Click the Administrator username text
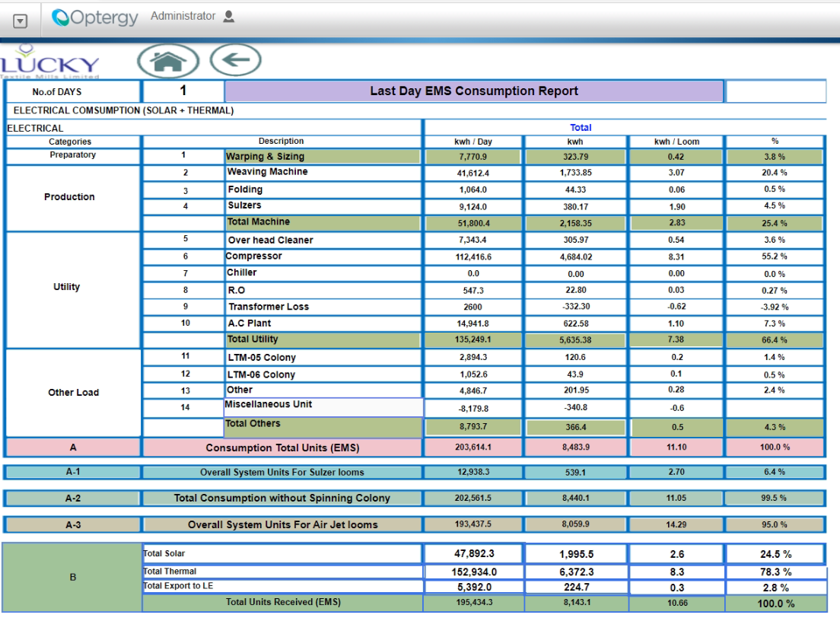This screenshot has height=618, width=840. point(183,16)
